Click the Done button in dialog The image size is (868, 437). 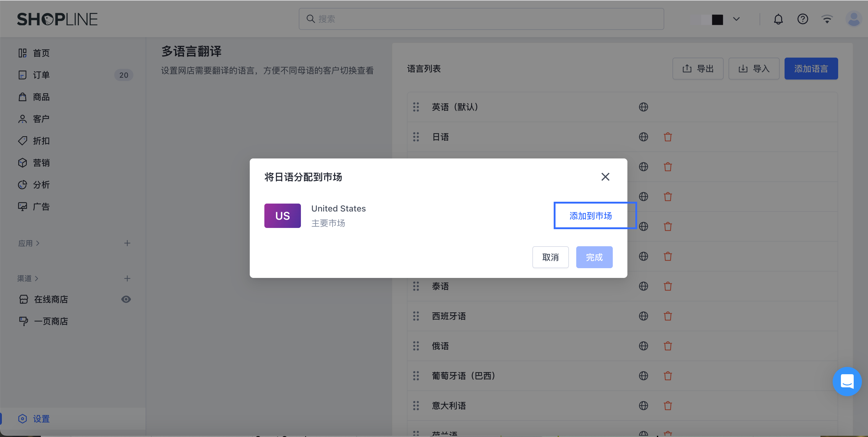[x=594, y=257]
